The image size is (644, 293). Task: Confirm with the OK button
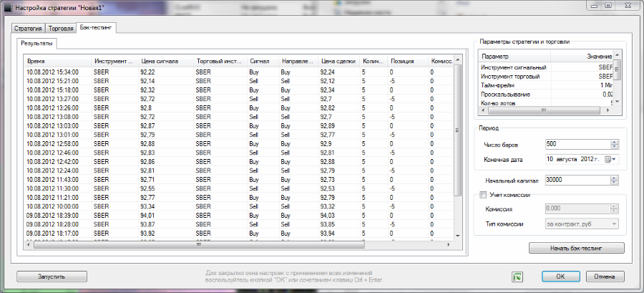[560, 277]
